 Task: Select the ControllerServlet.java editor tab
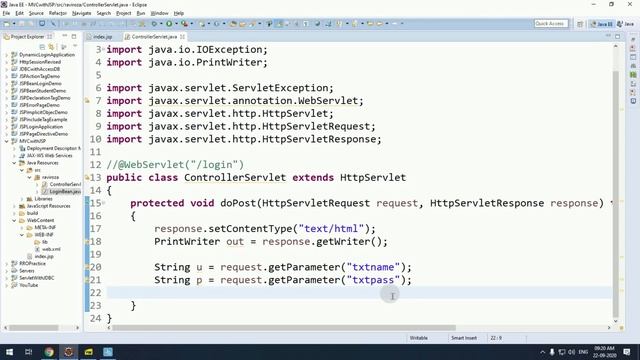point(154,37)
